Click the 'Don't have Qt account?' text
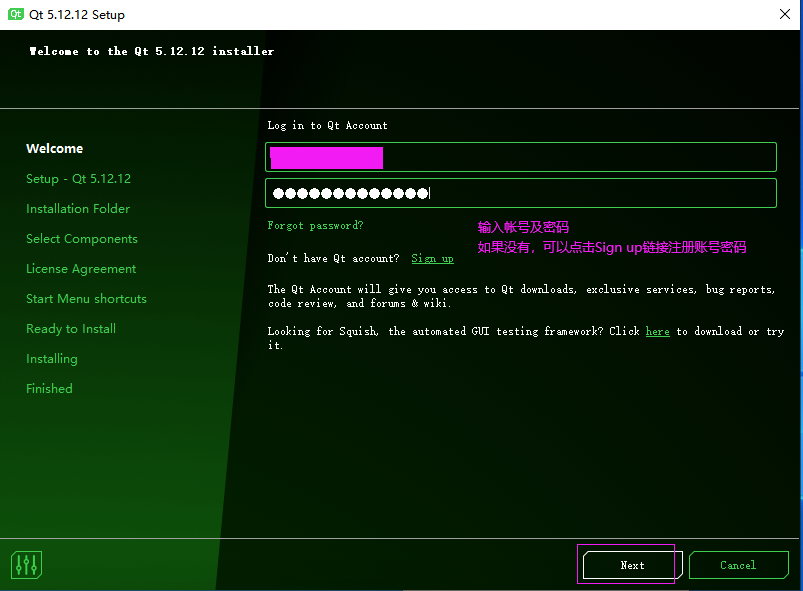 (x=333, y=258)
